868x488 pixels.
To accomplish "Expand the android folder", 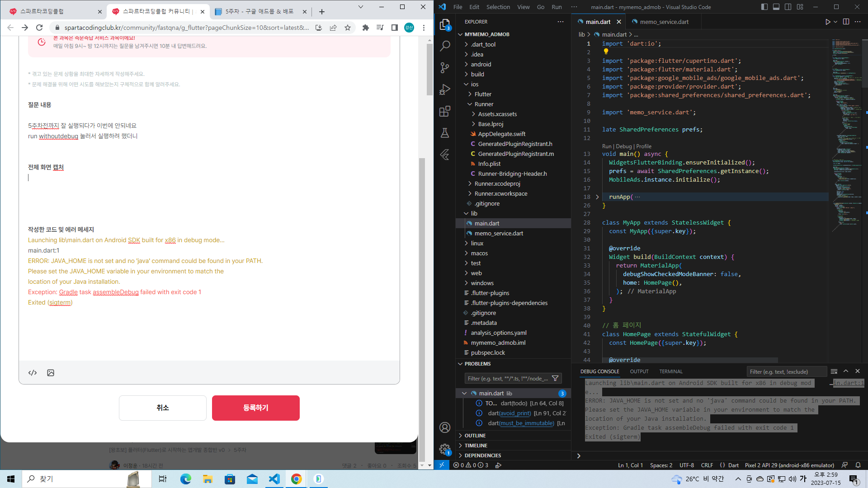I will click(x=481, y=64).
